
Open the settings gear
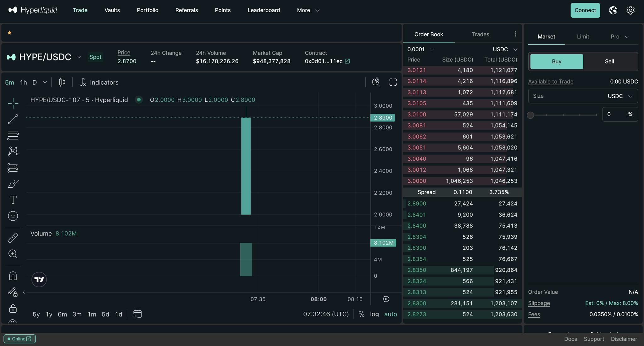[x=630, y=10]
